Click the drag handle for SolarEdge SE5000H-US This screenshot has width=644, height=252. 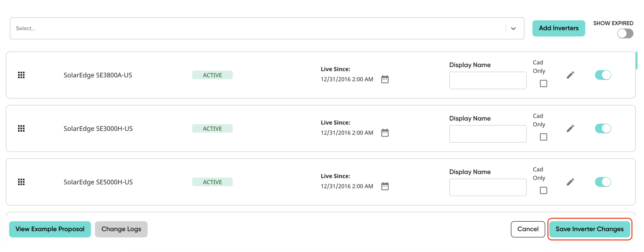click(21, 182)
